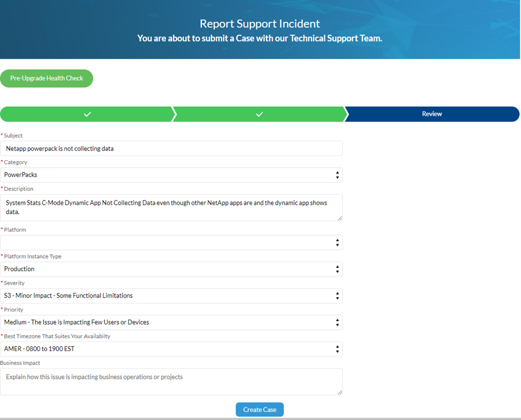521x420 pixels.
Task: Click the stepper arrows on Platform Instance Type
Action: tap(337, 269)
